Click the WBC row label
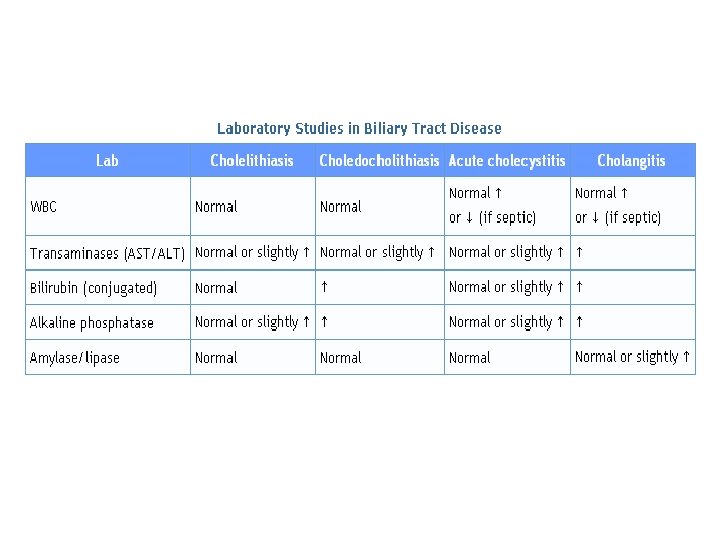720x540 pixels. [x=44, y=207]
